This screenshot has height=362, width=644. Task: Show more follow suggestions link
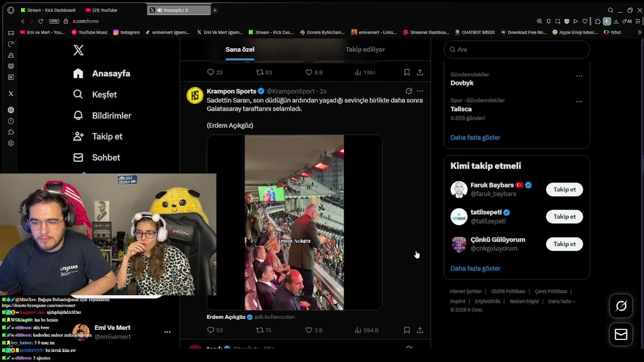click(x=475, y=268)
